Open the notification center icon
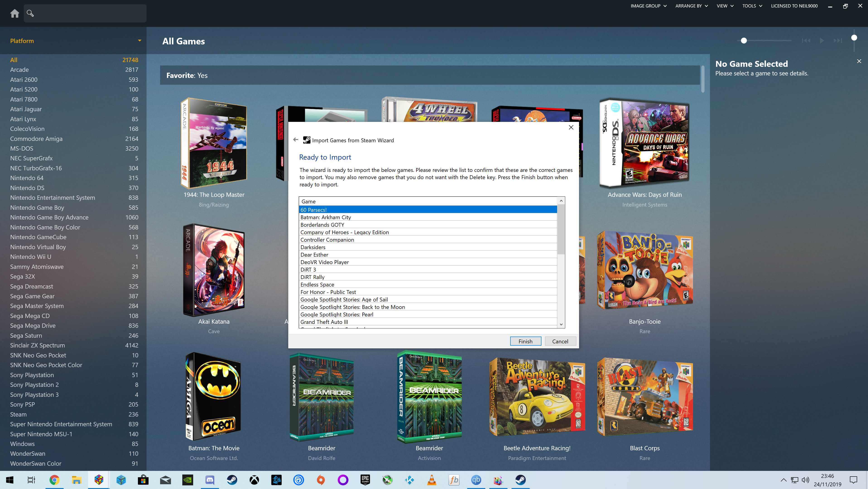 [854, 480]
